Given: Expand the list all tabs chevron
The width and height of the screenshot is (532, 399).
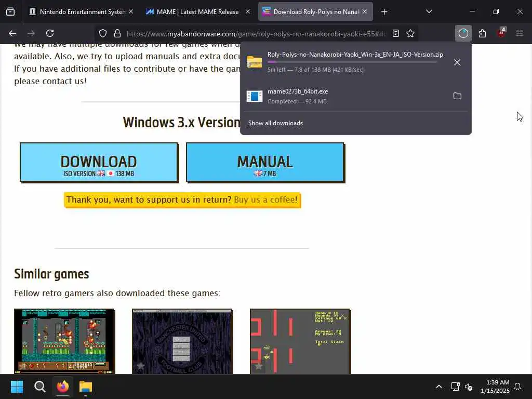Looking at the screenshot, I should [x=429, y=12].
